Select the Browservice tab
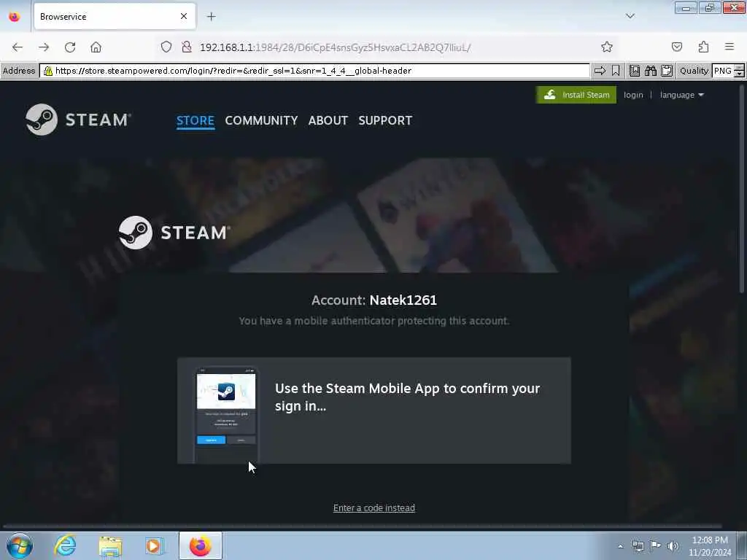 coord(115,17)
